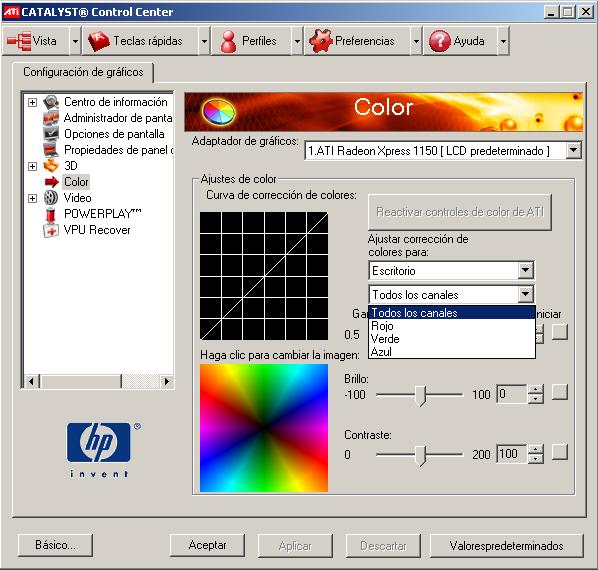Expand the Teclas rápidas dropdown arrow

click(x=204, y=41)
